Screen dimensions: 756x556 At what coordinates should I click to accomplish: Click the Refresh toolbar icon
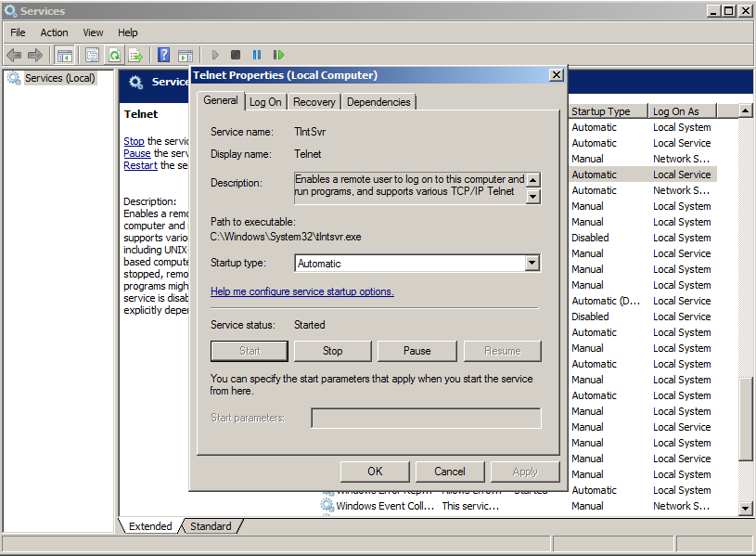coord(114,55)
